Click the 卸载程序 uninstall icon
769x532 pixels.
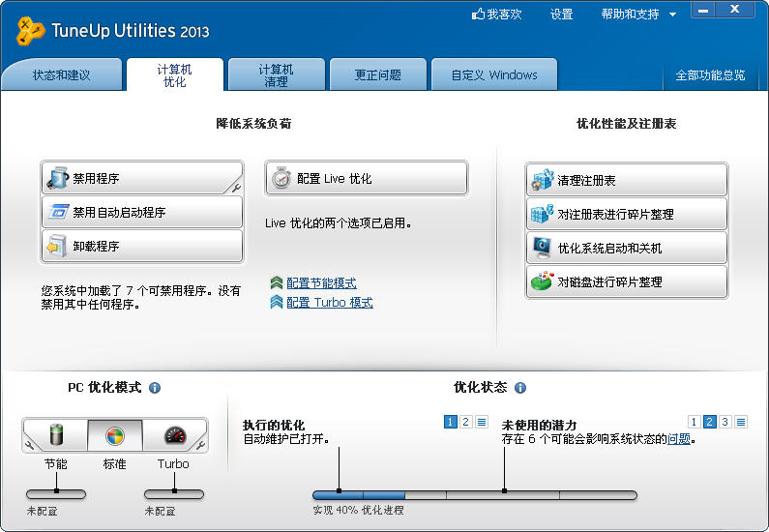[57, 246]
